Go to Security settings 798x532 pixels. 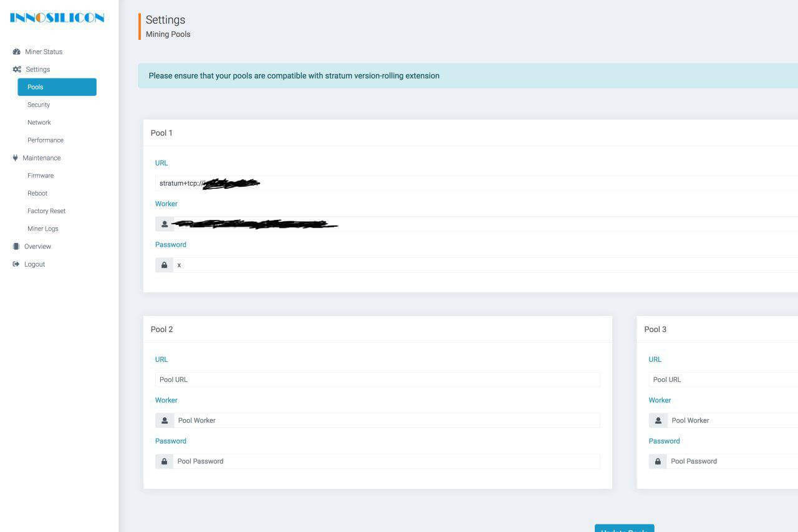(x=39, y=105)
